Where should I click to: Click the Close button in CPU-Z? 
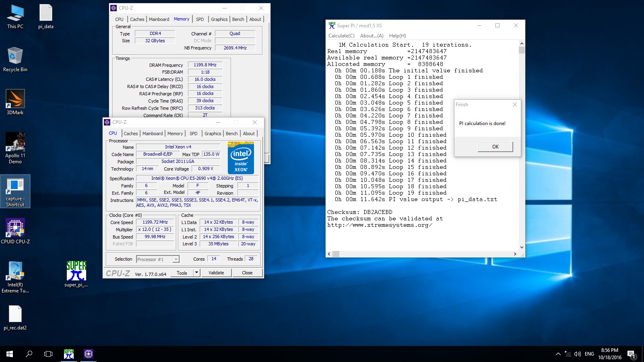(x=247, y=273)
